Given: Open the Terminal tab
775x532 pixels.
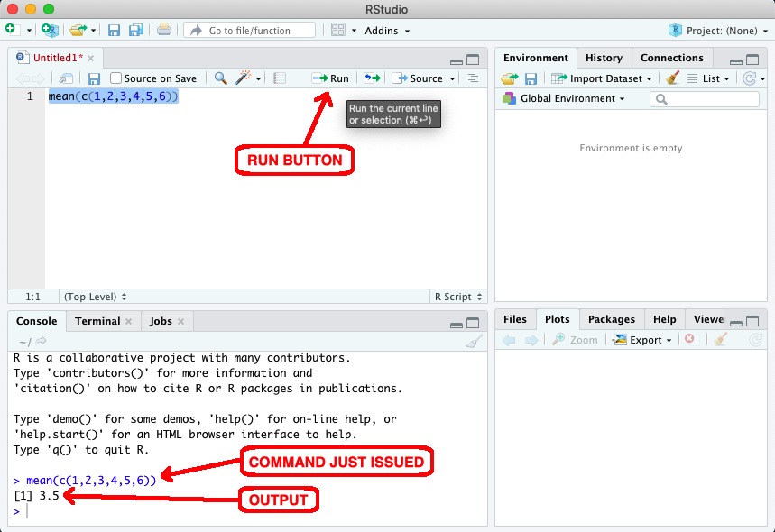Looking at the screenshot, I should click(97, 321).
